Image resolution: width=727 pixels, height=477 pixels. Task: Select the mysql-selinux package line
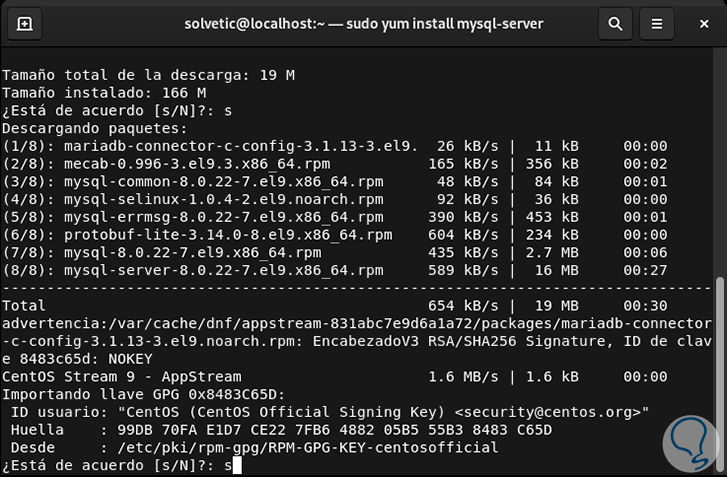click(192, 199)
